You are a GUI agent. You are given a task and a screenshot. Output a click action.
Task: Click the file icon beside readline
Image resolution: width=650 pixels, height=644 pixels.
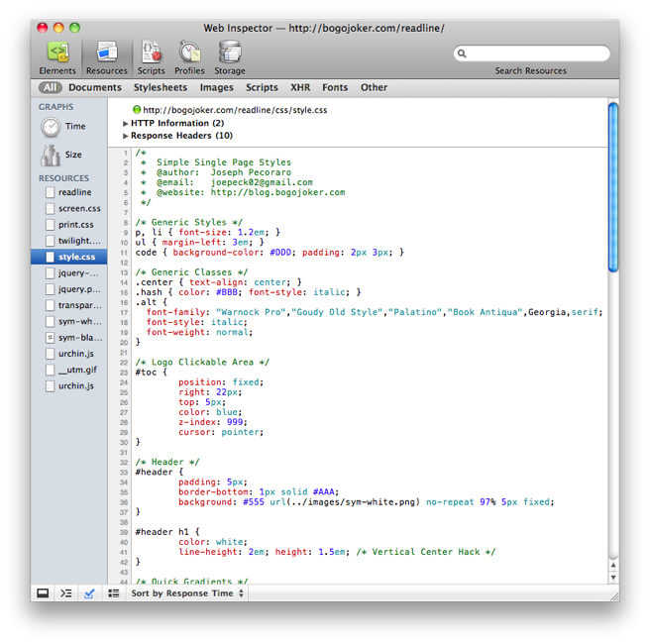[x=50, y=192]
